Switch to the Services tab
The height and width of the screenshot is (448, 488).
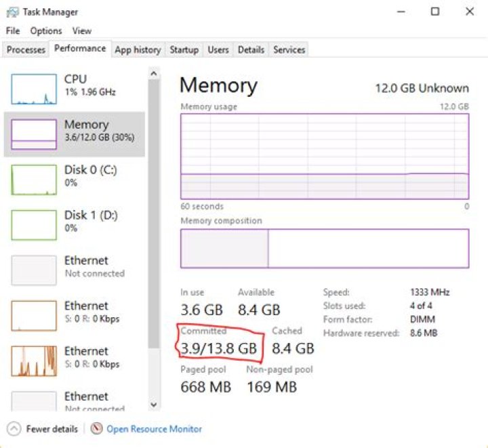(289, 49)
